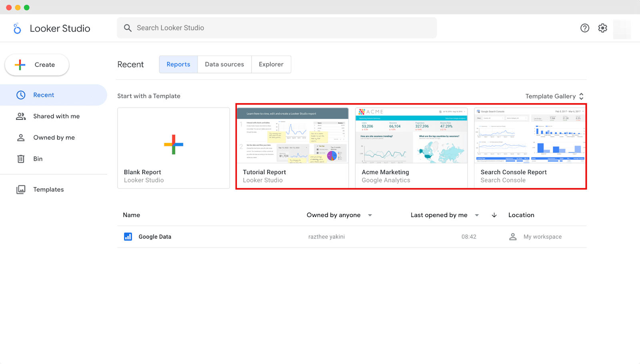Click the Create button
This screenshot has height=364, width=640.
point(37,65)
